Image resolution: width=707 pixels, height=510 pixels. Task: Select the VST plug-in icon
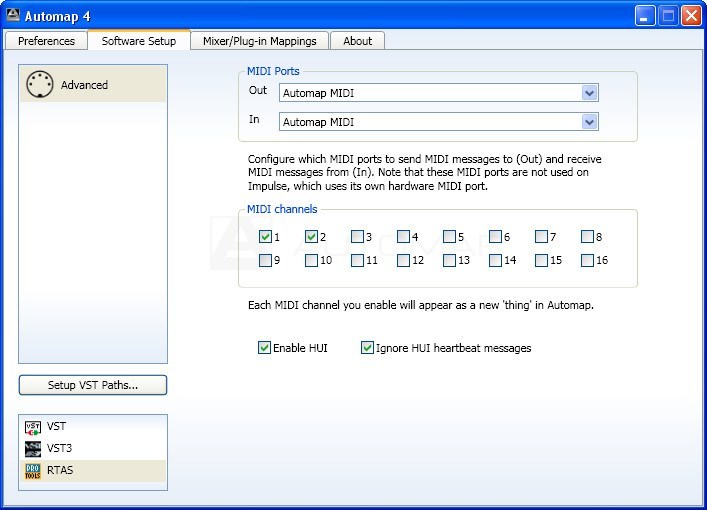click(x=33, y=427)
